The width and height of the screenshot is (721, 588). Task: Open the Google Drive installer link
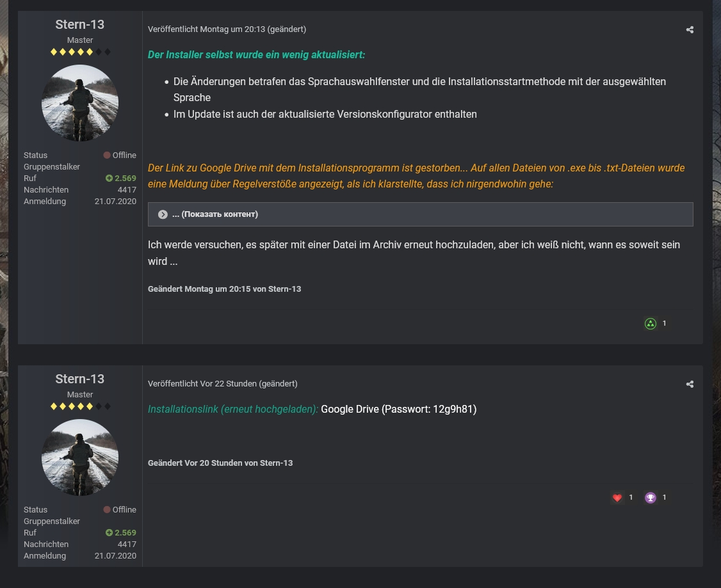[350, 409]
